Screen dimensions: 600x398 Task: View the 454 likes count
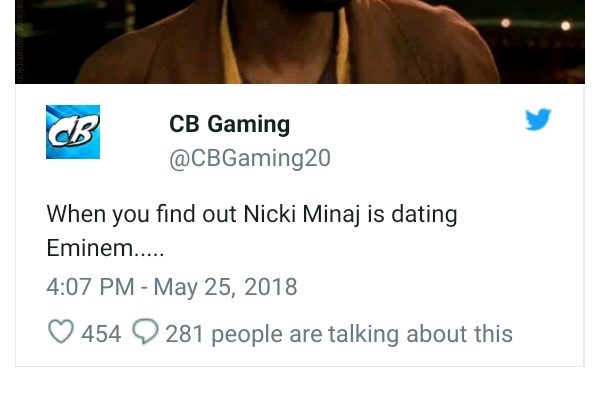tap(101, 334)
